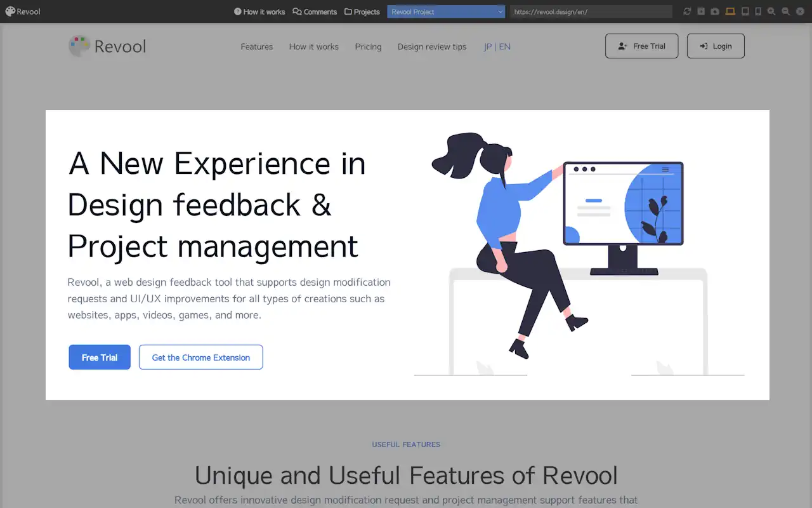Switch language to EN
The height and width of the screenshot is (508, 812).
click(505, 46)
